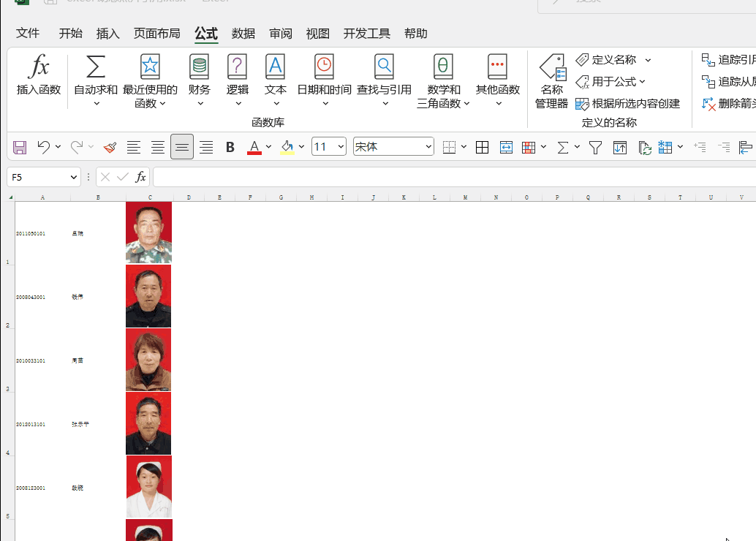Click 根据所选内容创建 (Create from Selection)

pos(628,104)
